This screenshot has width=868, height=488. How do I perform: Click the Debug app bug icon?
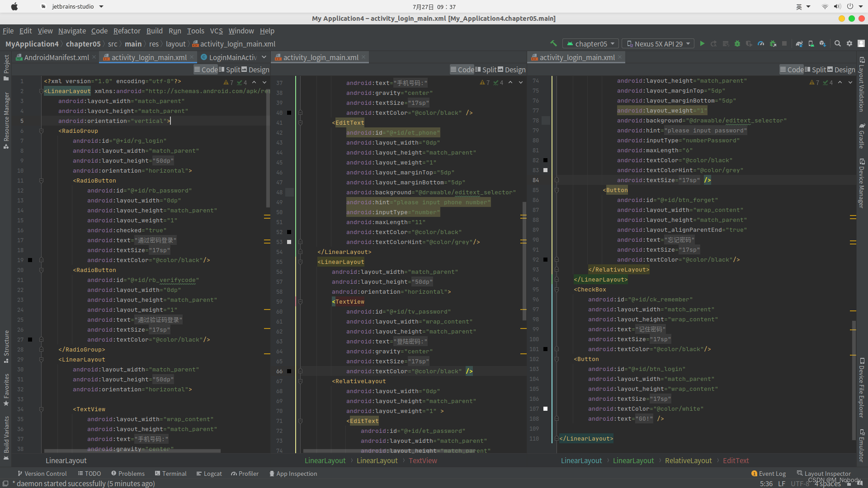(737, 44)
